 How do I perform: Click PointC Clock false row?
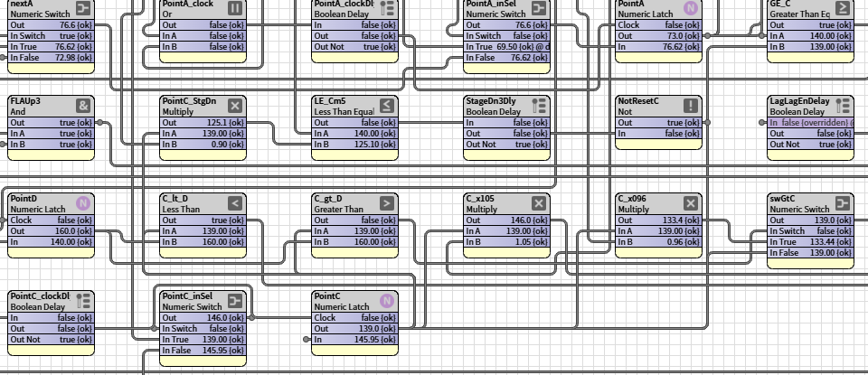(x=354, y=318)
